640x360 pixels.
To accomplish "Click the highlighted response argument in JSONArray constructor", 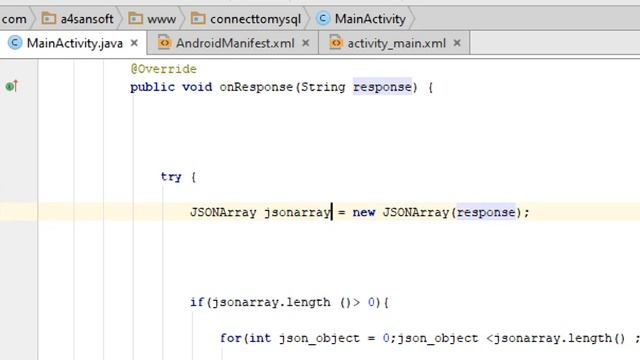I will coord(486,212).
